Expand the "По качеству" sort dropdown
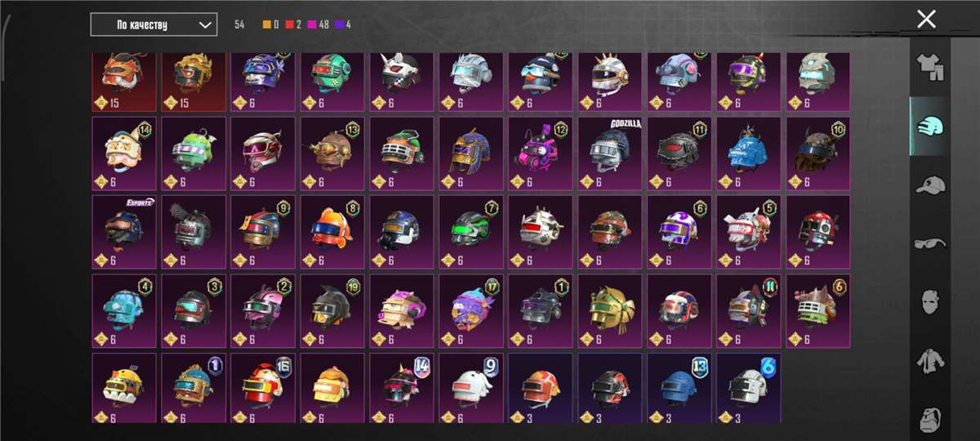This screenshot has width=980, height=441. click(x=154, y=24)
